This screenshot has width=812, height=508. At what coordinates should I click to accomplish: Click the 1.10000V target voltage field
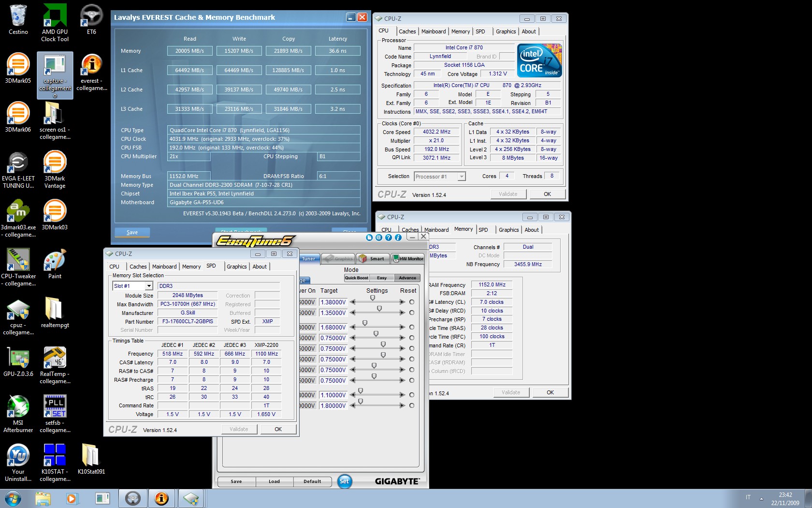[333, 395]
